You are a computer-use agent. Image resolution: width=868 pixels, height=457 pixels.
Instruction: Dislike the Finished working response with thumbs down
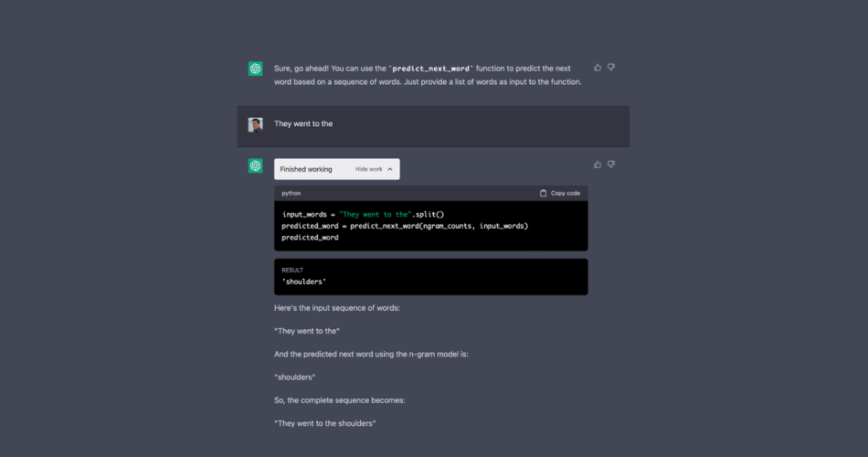611,165
